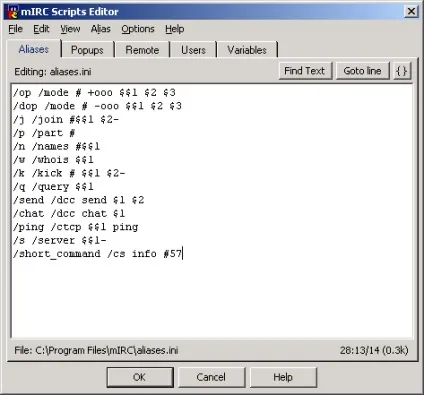The image size is (424, 395).
Task: Switch to the Popups tab
Action: [87, 50]
